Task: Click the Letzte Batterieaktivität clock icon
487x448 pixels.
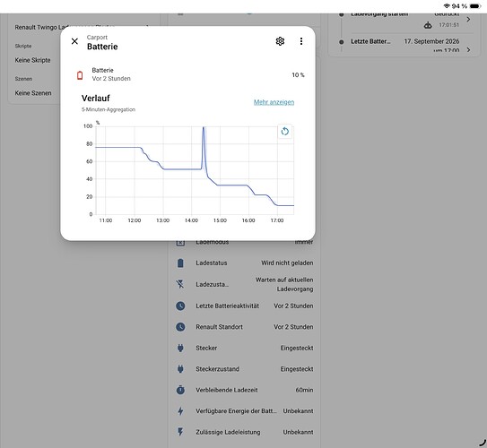Action: 180,306
